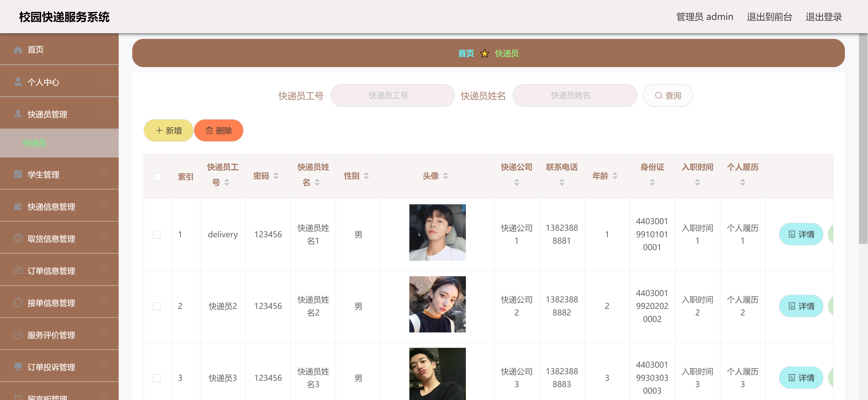
Task: Click the 首页 home icon in sidebar
Action: click(18, 49)
